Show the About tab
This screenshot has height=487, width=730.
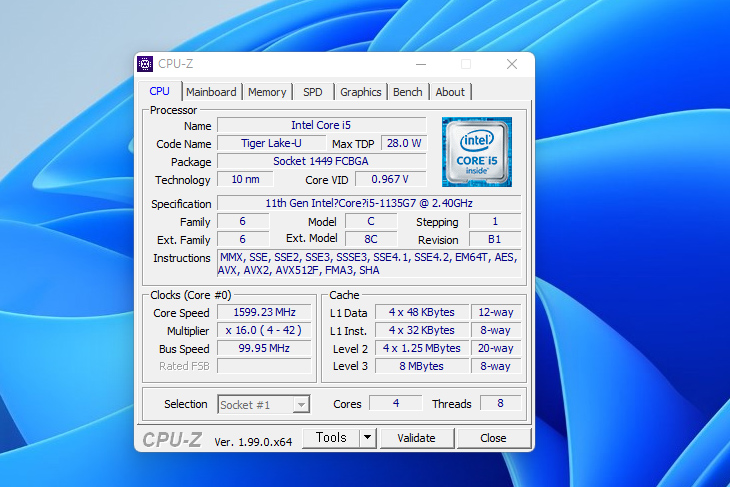(x=450, y=92)
